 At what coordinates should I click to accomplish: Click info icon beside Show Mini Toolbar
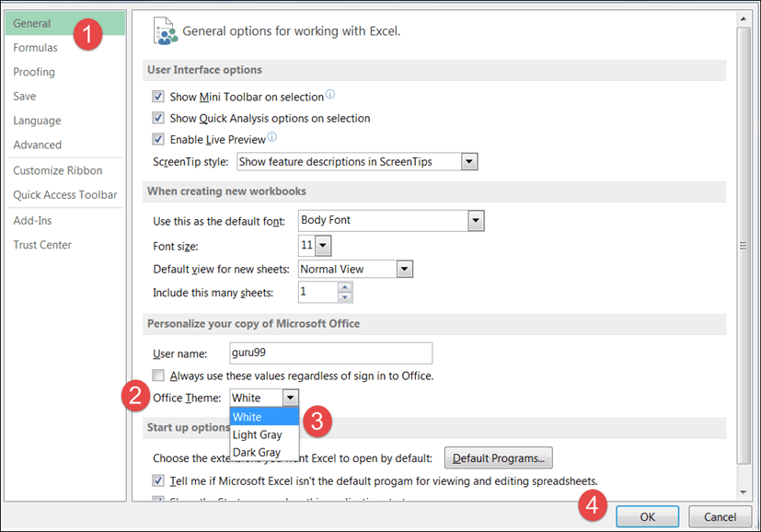click(x=330, y=95)
